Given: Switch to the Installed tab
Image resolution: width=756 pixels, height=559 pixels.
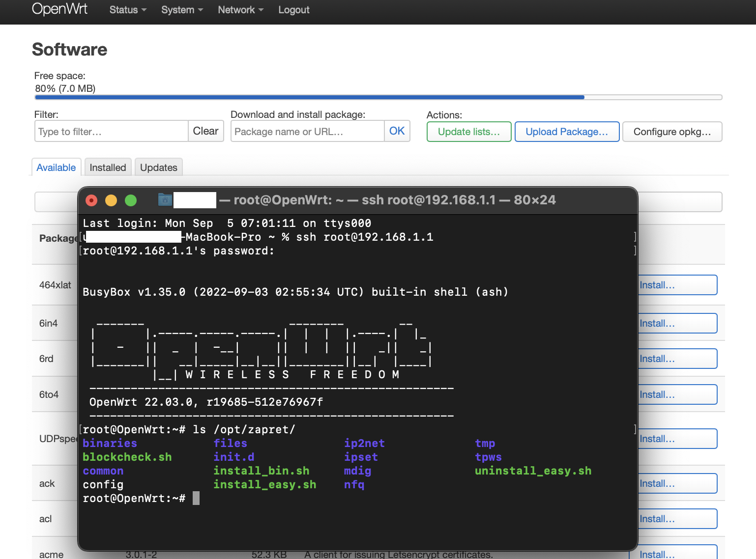Looking at the screenshot, I should click(x=108, y=168).
